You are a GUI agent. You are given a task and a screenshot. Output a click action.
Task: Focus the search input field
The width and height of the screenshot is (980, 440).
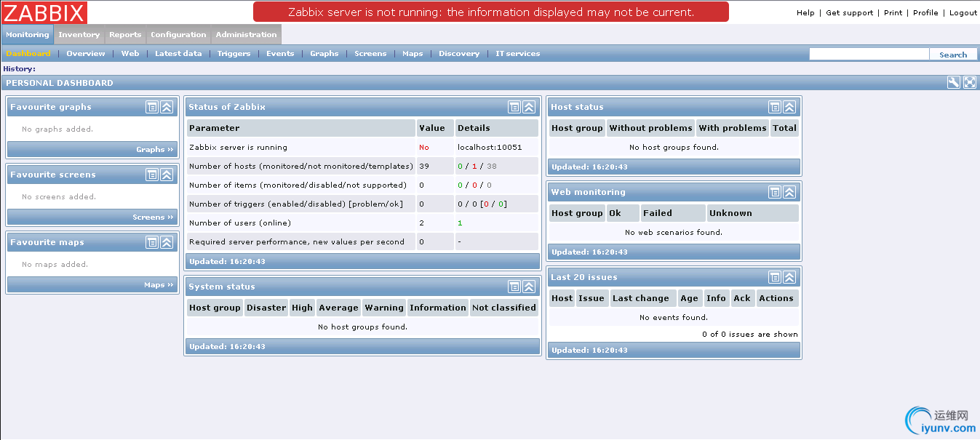(869, 55)
